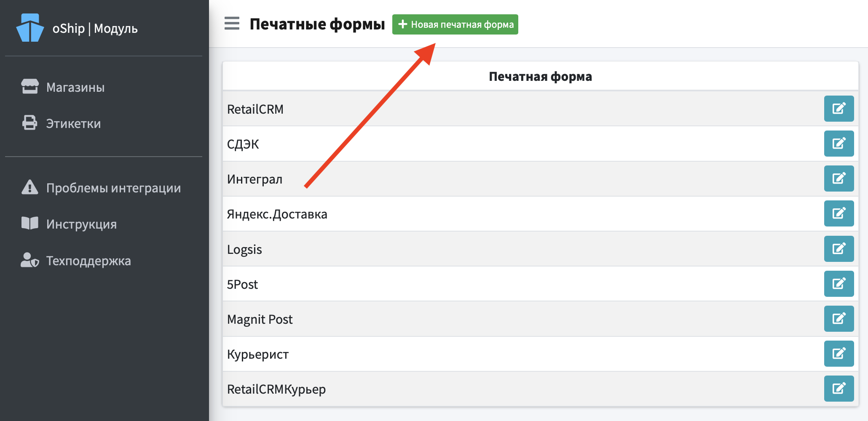The height and width of the screenshot is (421, 868).
Task: Open the Этикетки menu item
Action: [x=73, y=123]
